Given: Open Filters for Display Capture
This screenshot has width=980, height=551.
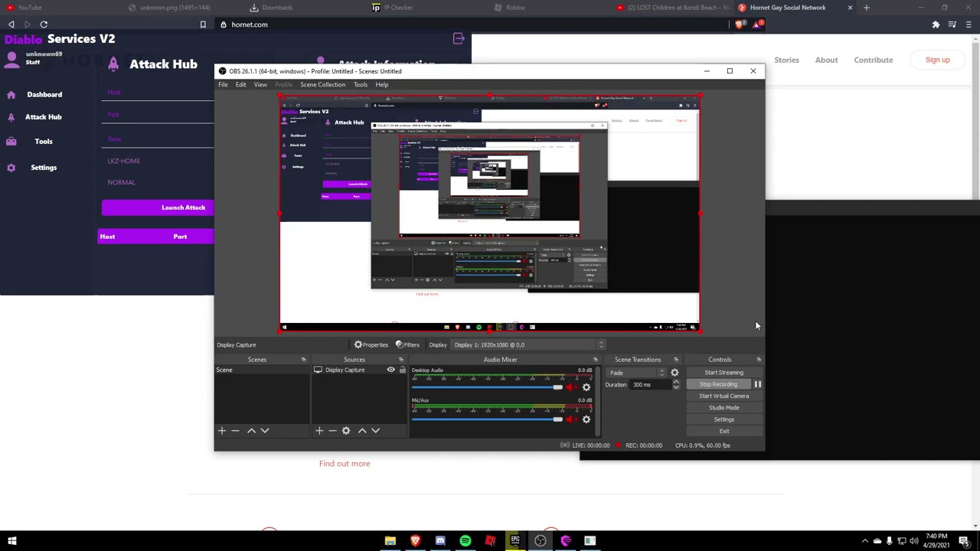Looking at the screenshot, I should click(x=408, y=345).
